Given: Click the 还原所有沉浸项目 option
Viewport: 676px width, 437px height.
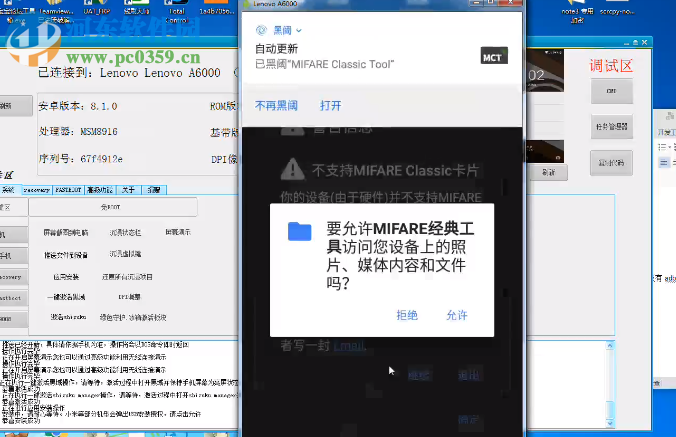Looking at the screenshot, I should pos(127,277).
